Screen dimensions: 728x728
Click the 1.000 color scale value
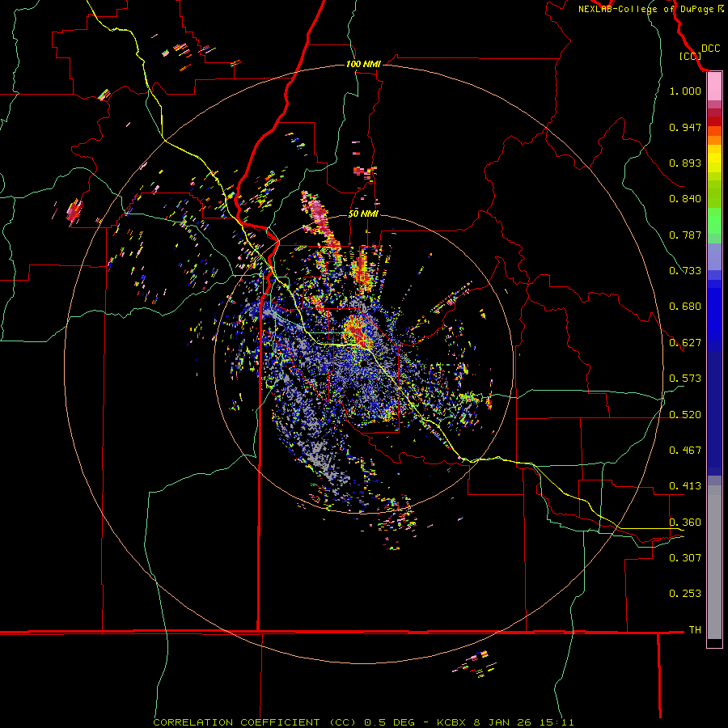click(685, 91)
